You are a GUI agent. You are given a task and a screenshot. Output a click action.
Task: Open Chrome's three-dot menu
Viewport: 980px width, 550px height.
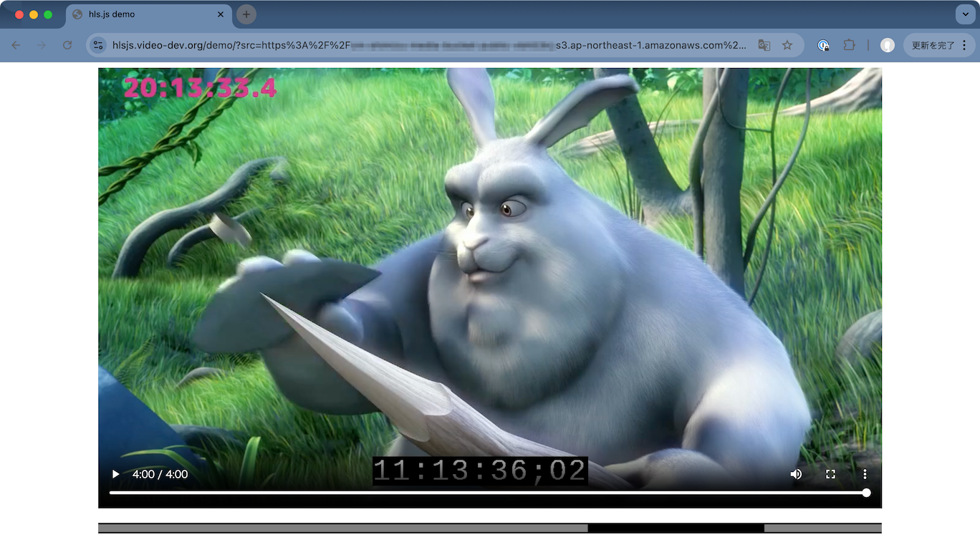coord(964,45)
